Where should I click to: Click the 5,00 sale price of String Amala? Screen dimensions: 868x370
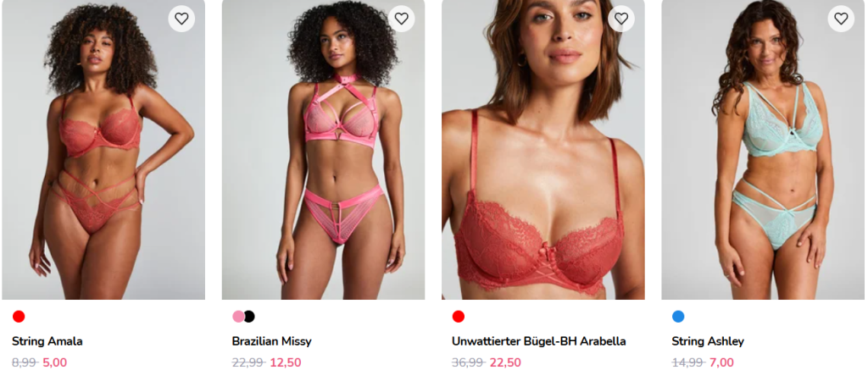click(55, 363)
